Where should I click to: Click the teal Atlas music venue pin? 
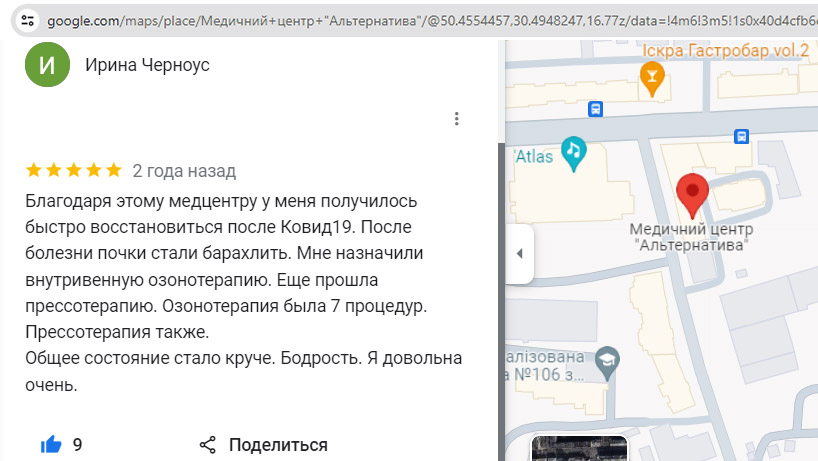(x=574, y=151)
